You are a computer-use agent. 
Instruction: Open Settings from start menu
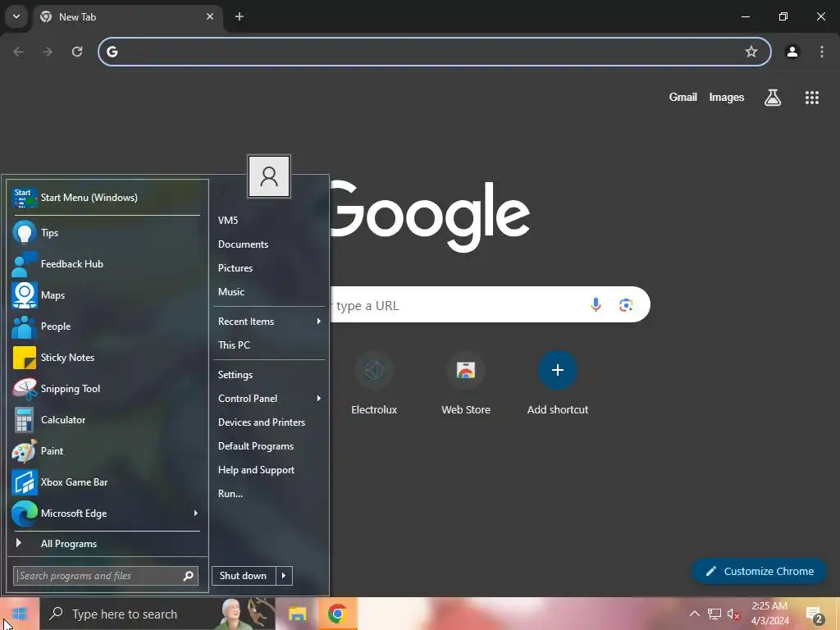tap(235, 375)
